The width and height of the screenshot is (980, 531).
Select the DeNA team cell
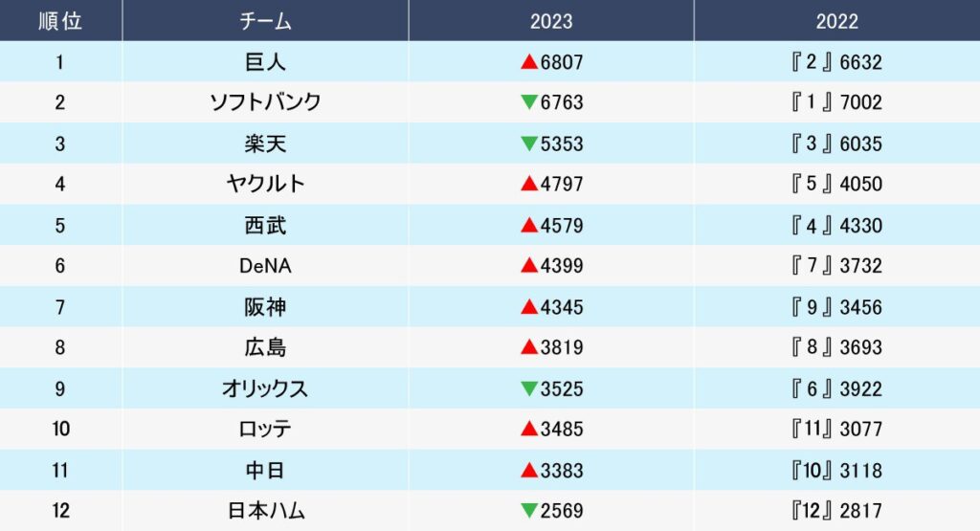pos(265,266)
